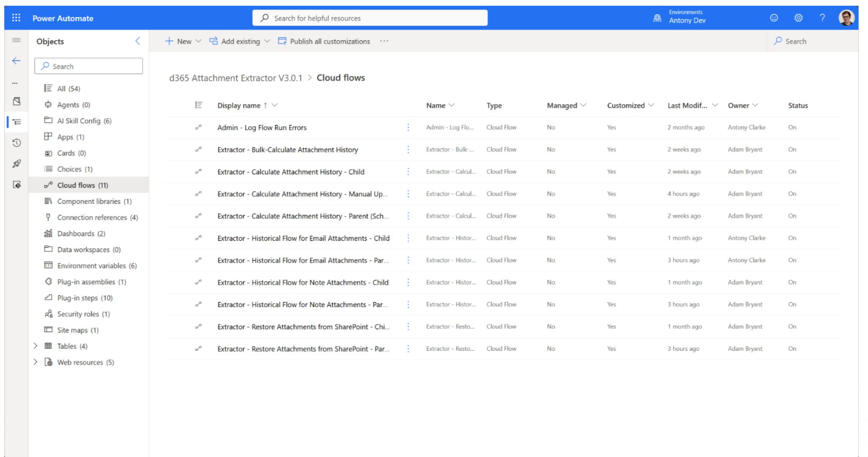This screenshot has height=457, width=868.
Task: Open the d365 Attachment Extractor V3.0.1 breadcrumb
Action: pyautogui.click(x=235, y=78)
